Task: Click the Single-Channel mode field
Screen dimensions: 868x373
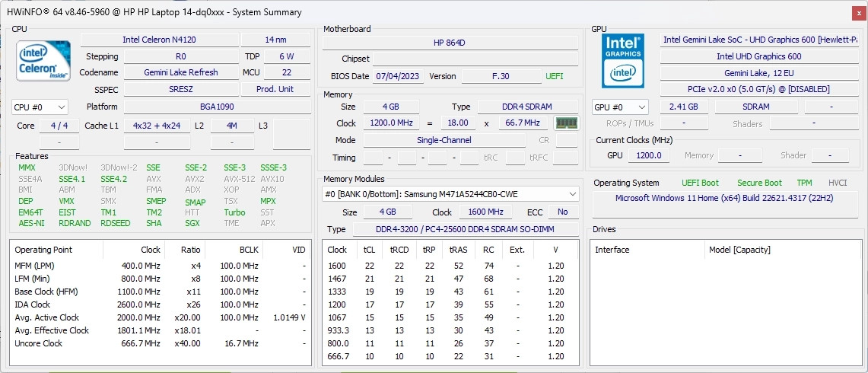Action: click(x=444, y=140)
